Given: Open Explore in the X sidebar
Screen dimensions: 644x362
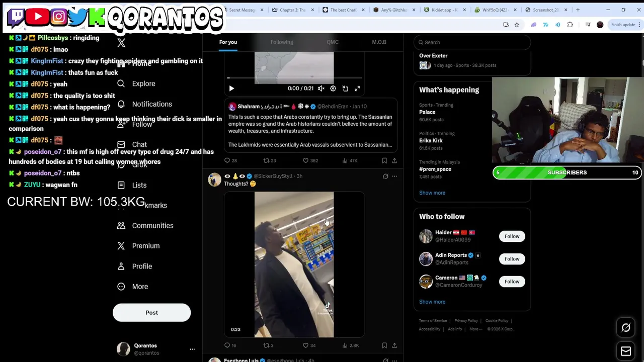Looking at the screenshot, I should tap(136, 83).
